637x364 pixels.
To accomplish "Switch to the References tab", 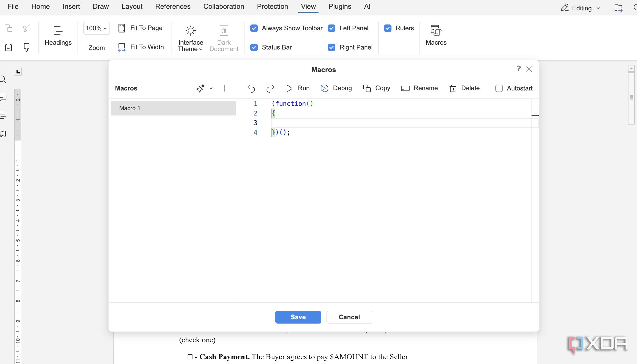I will click(x=173, y=6).
